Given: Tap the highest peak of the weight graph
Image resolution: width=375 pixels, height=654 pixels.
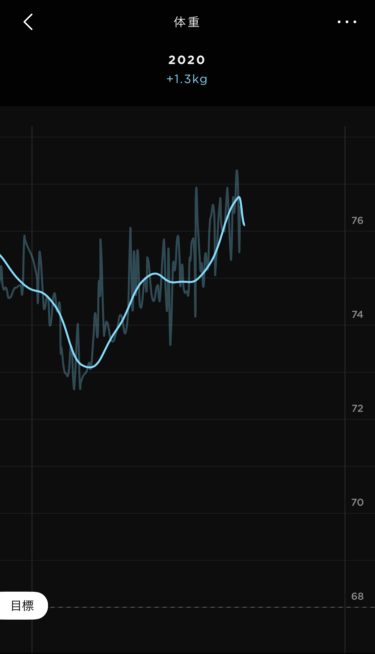Looking at the screenshot, I should [x=237, y=171].
